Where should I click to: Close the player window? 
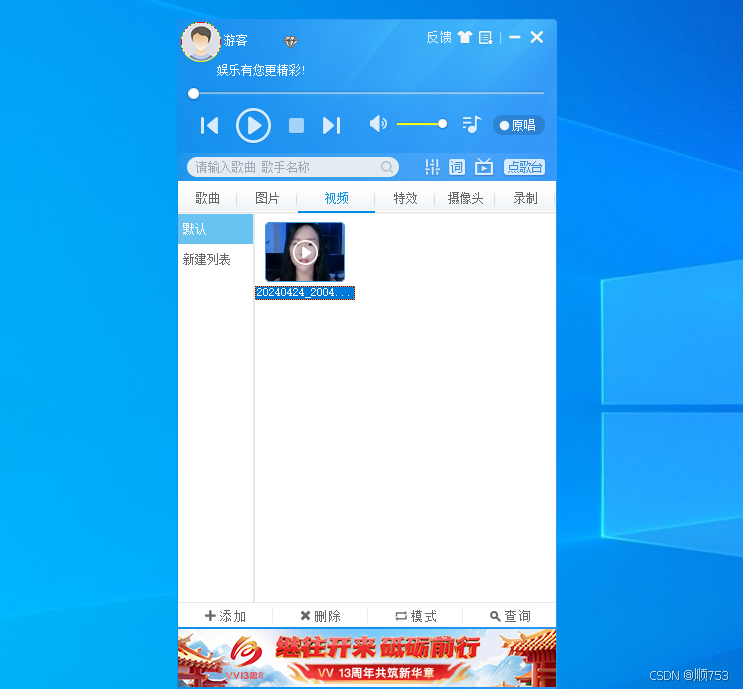tap(537, 37)
